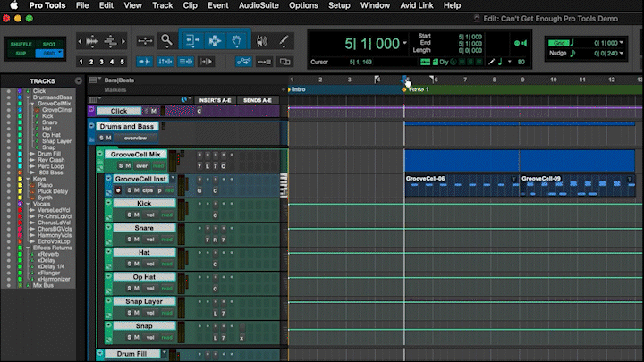Select the Zoomer magnifying glass tool
The height and width of the screenshot is (362, 644).
pos(166,40)
